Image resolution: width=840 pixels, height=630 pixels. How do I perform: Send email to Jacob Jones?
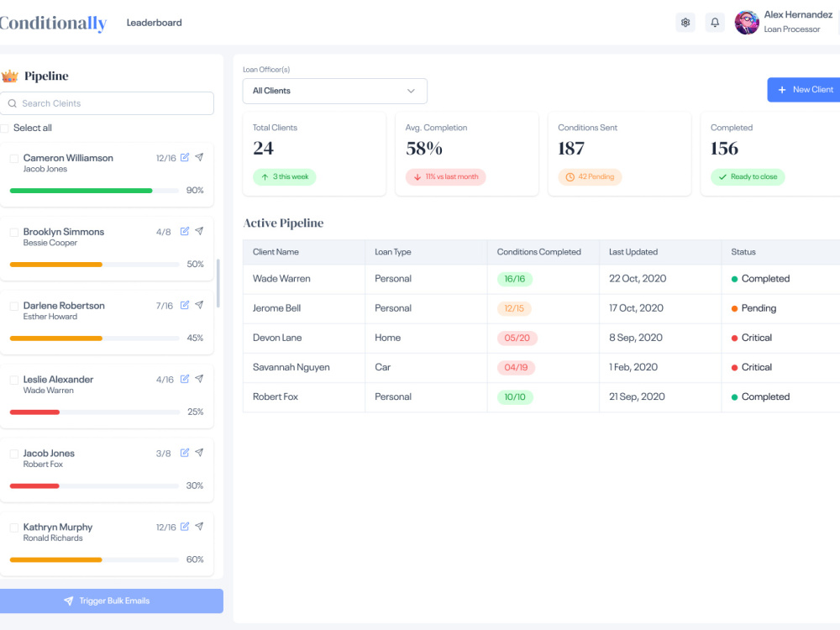coord(199,454)
